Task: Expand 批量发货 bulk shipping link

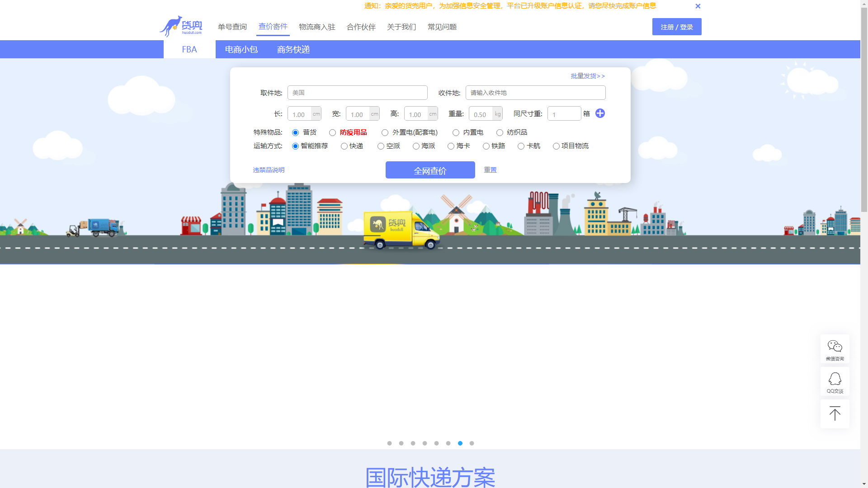Action: tap(587, 76)
